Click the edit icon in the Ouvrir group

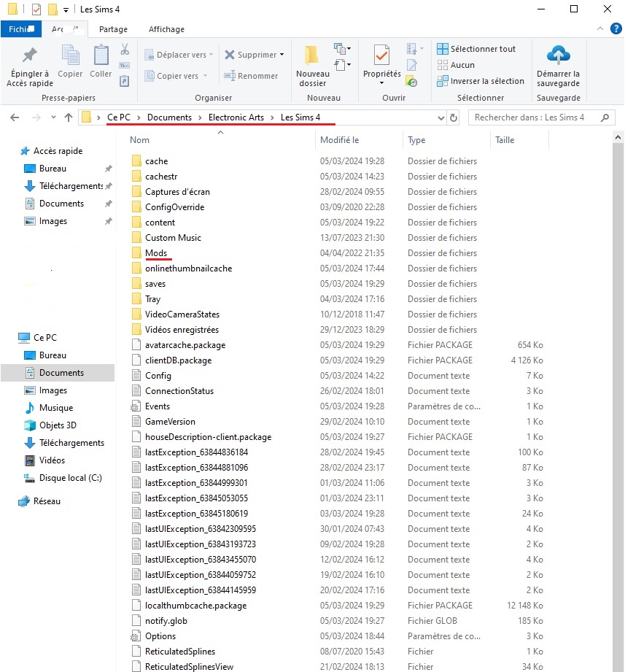[411, 65]
